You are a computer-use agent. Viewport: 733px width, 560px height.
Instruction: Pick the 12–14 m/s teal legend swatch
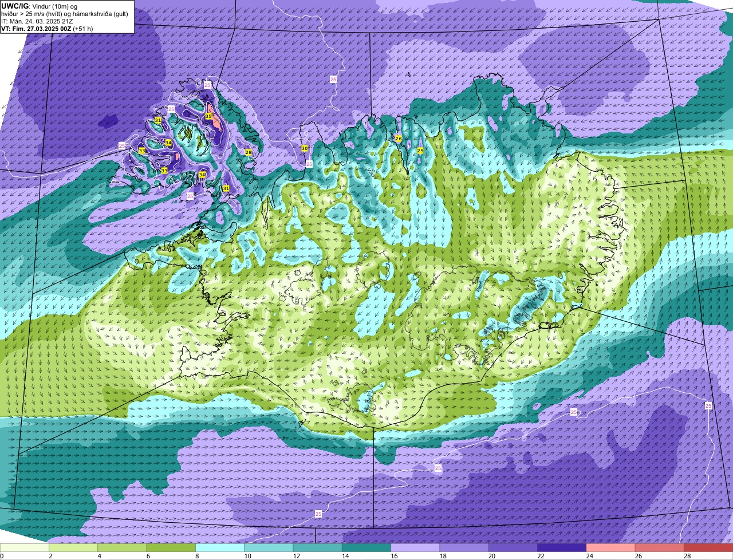pyautogui.click(x=318, y=548)
